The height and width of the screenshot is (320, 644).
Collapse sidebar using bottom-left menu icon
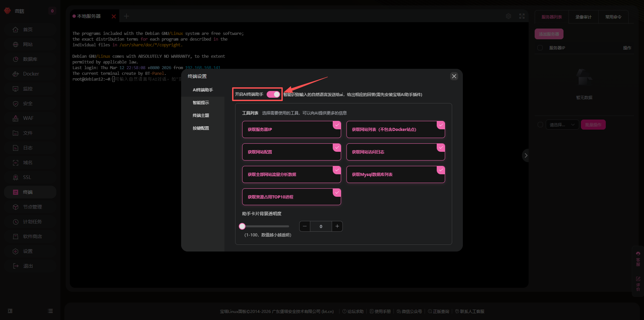pyautogui.click(x=10, y=311)
